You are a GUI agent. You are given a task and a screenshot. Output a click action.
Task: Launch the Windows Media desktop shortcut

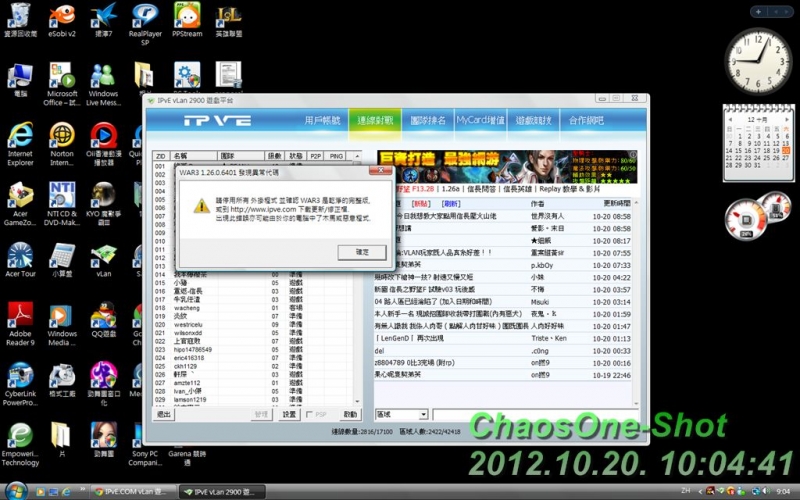tap(62, 323)
